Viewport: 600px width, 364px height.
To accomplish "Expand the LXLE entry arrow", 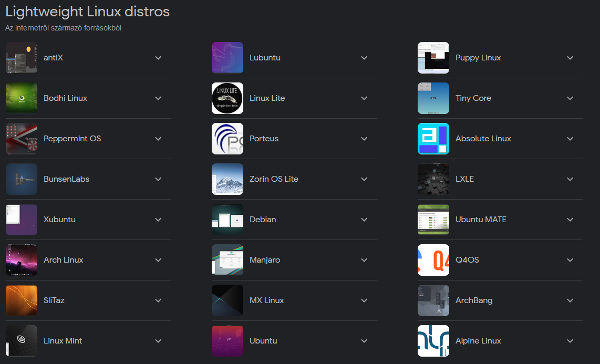I will 570,179.
